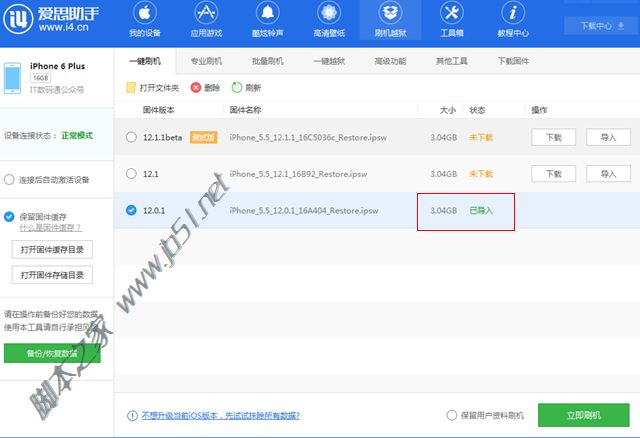640x438 pixels.
Task: Switch to 高级功能 tab
Action: (x=391, y=61)
